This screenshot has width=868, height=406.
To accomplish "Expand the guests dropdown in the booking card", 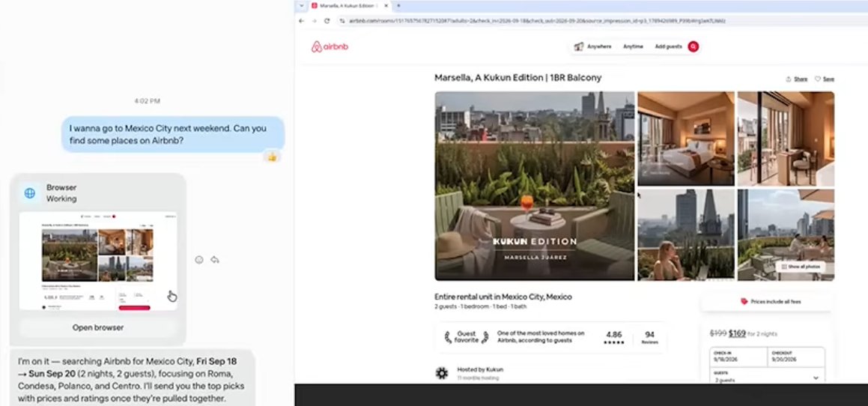I will tap(767, 377).
